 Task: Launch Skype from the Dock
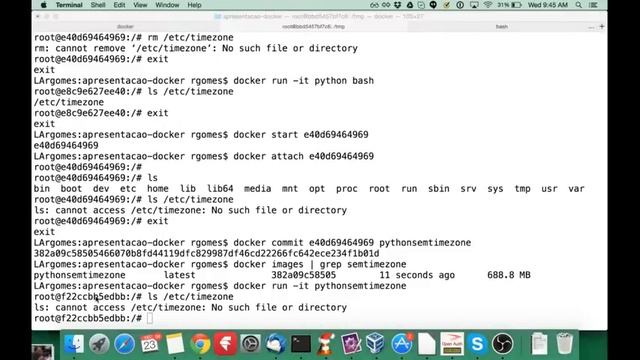click(477, 344)
